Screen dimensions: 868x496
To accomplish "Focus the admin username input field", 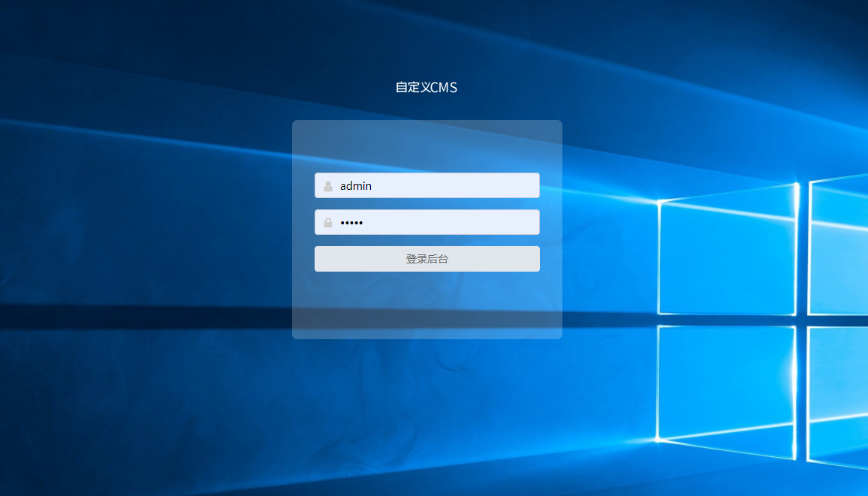I will (x=426, y=185).
